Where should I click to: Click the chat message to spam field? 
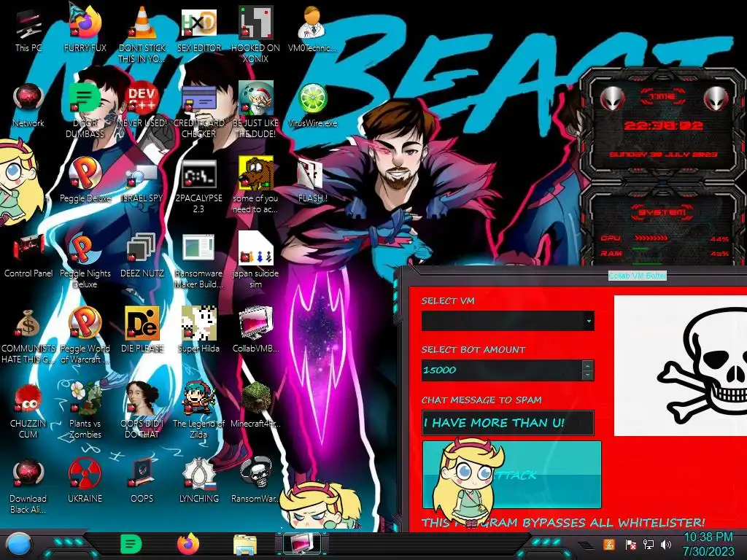(x=508, y=422)
